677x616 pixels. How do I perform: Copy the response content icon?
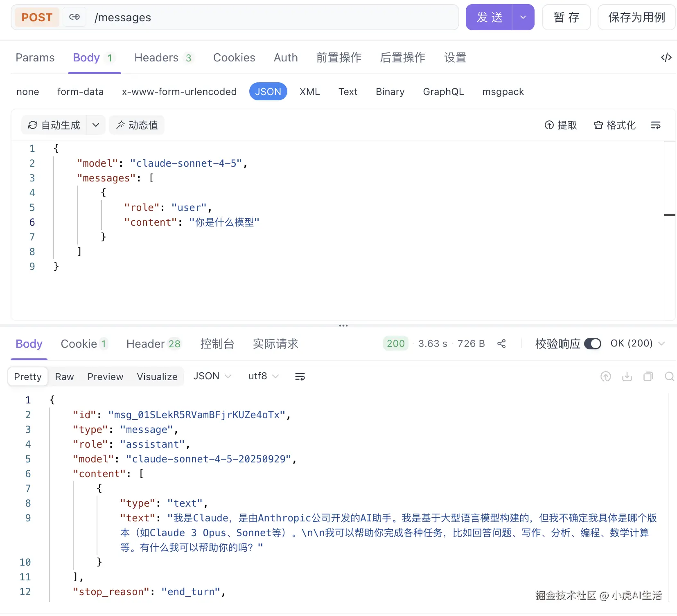pyautogui.click(x=648, y=376)
